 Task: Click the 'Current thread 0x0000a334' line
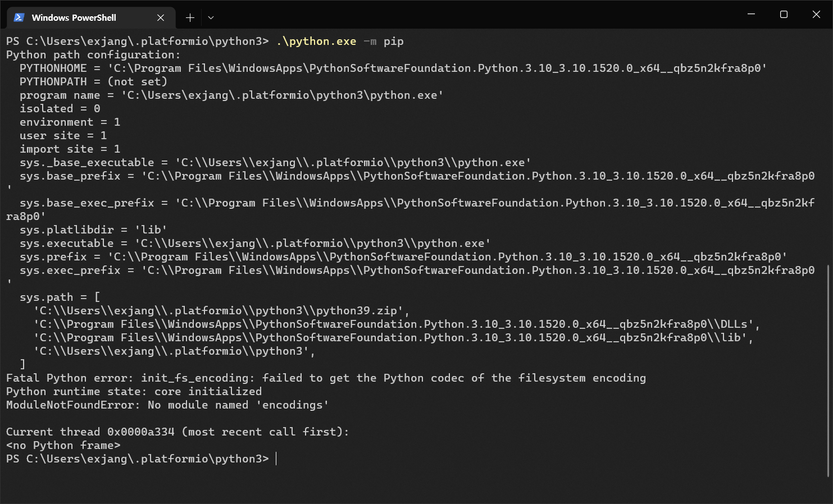click(x=177, y=432)
